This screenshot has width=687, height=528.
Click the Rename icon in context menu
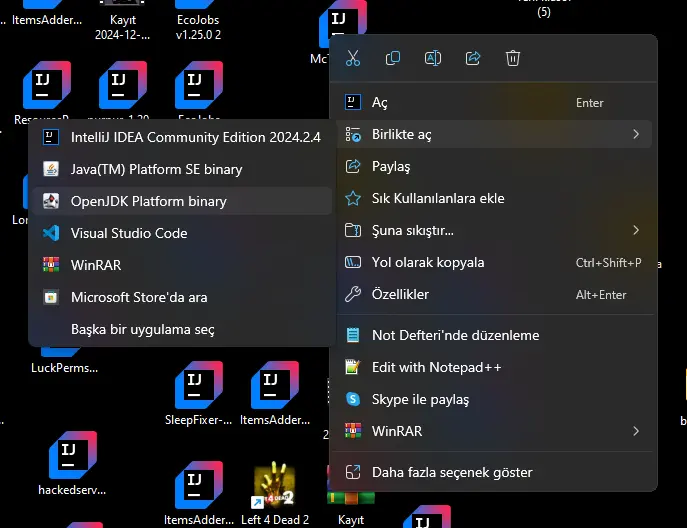[433, 58]
